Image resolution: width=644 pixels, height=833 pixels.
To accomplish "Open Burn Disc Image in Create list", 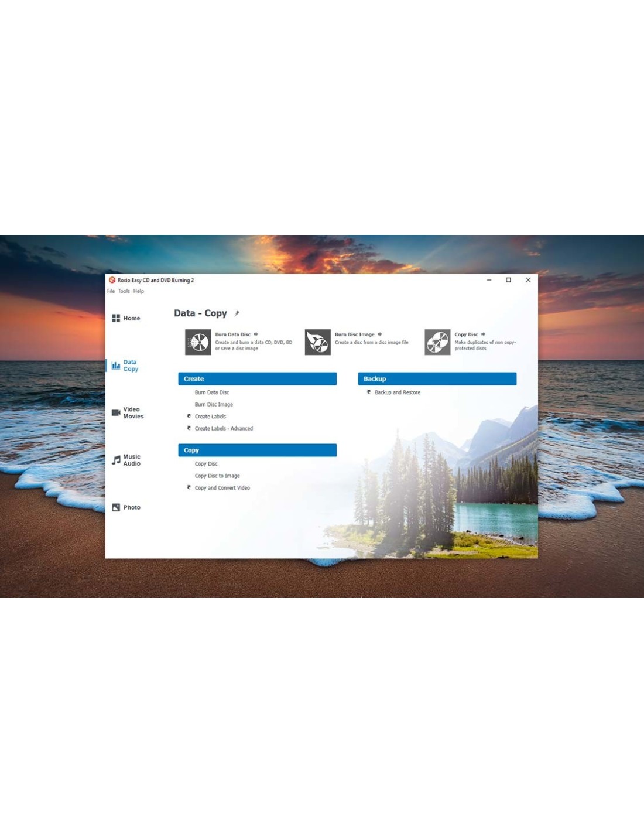I will click(x=214, y=404).
